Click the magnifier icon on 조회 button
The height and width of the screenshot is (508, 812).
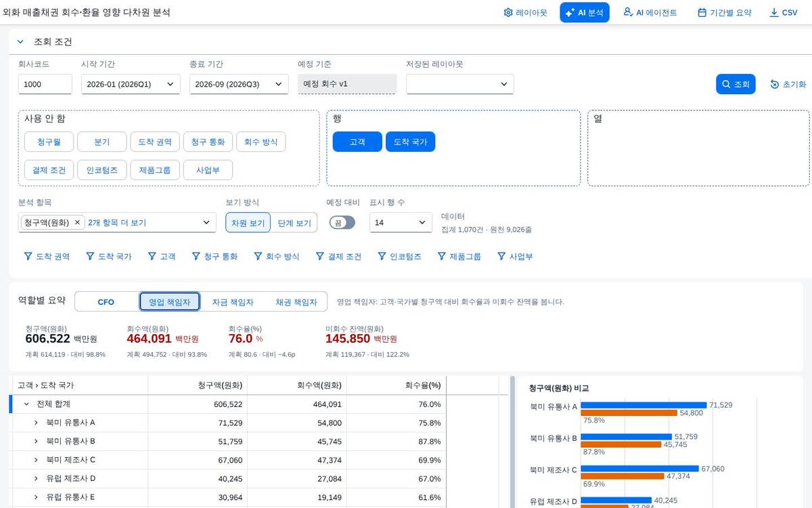727,84
